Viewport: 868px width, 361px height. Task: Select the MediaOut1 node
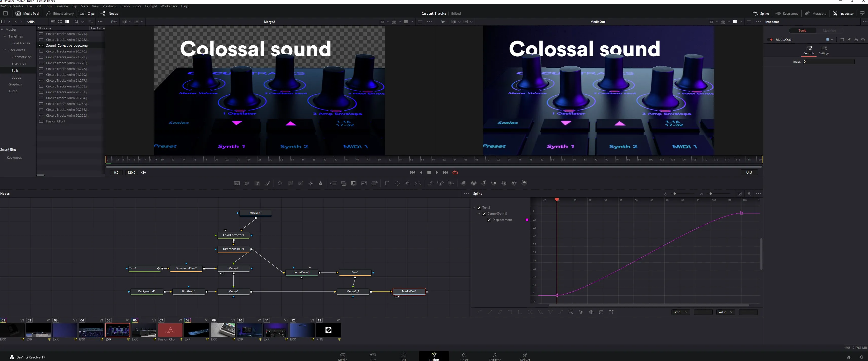pyautogui.click(x=409, y=292)
